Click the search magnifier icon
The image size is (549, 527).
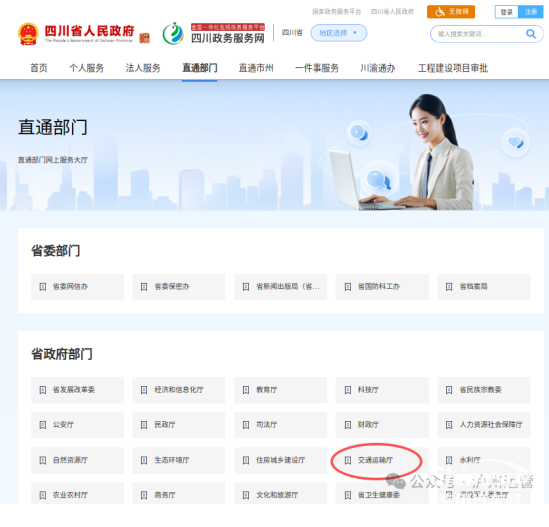[x=531, y=34]
